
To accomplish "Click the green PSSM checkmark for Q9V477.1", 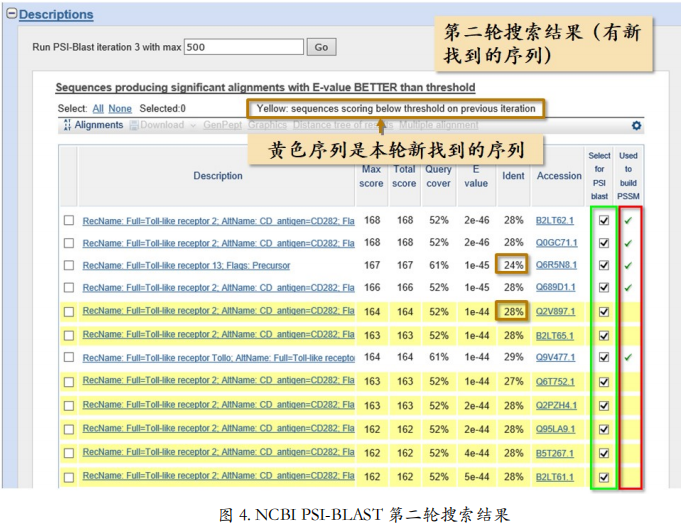I will 628,357.
